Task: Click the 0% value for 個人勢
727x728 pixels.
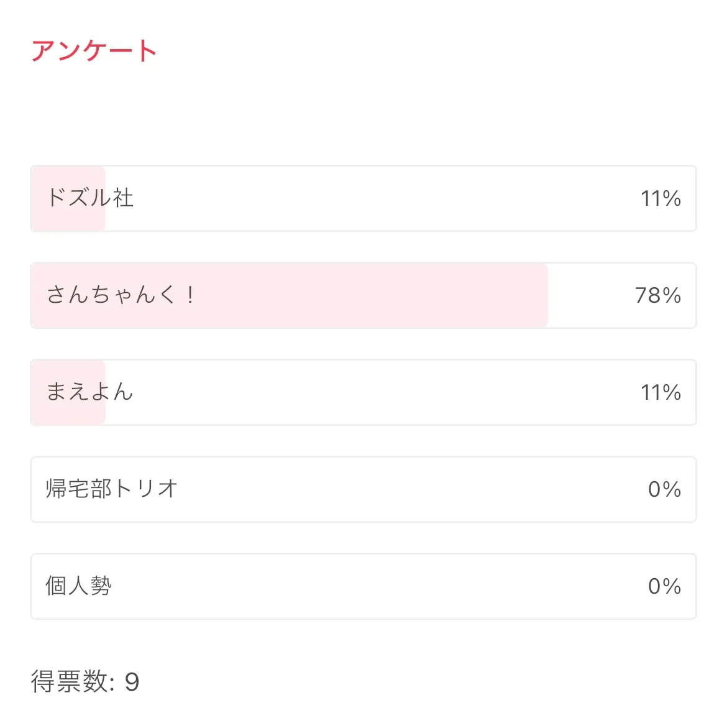Action: 664,587
